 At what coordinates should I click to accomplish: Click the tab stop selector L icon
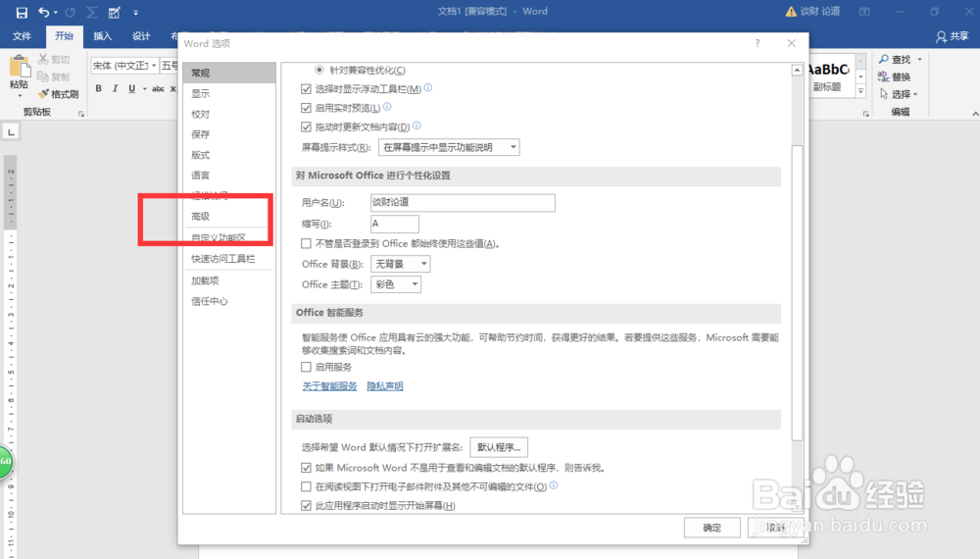point(11,132)
